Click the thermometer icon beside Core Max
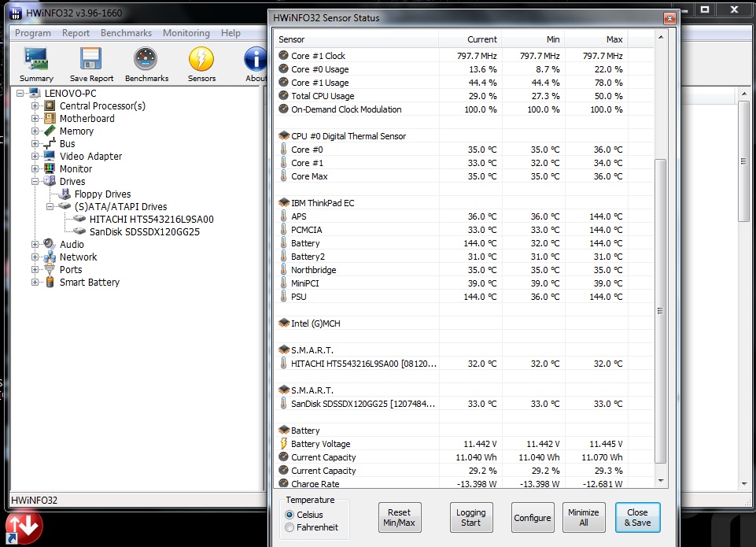Viewport: 756px width, 547px height. [x=283, y=176]
